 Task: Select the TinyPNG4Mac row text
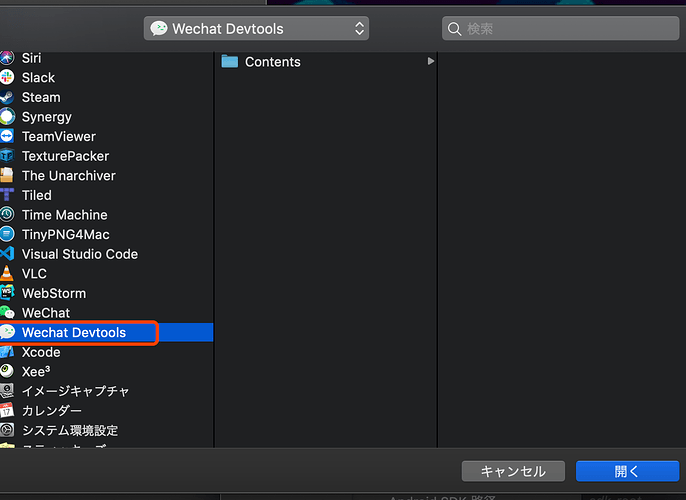66,234
